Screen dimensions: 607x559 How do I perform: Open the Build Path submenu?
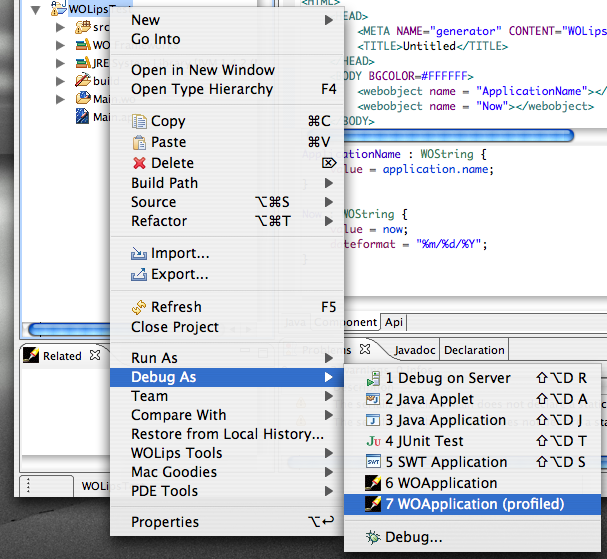pos(227,183)
